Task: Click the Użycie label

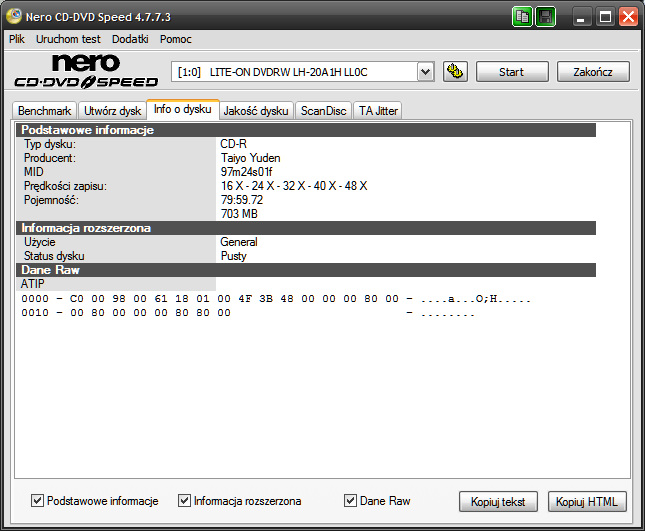Action: tap(39, 242)
